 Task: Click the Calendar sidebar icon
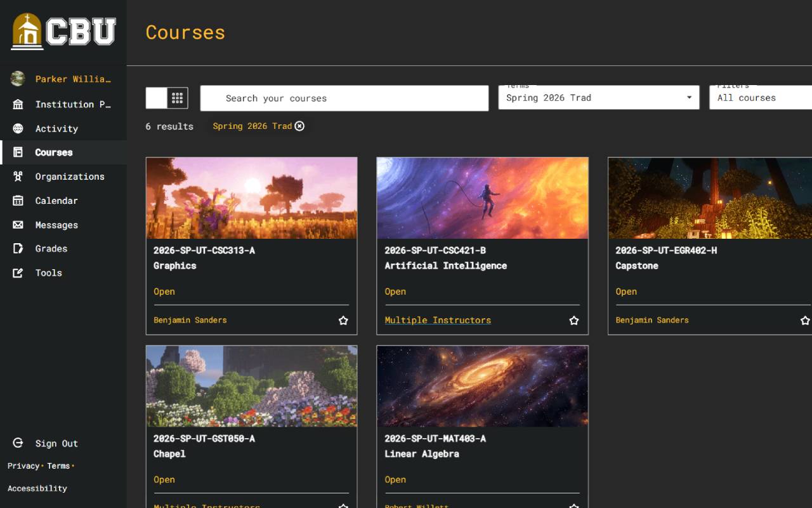coord(18,201)
